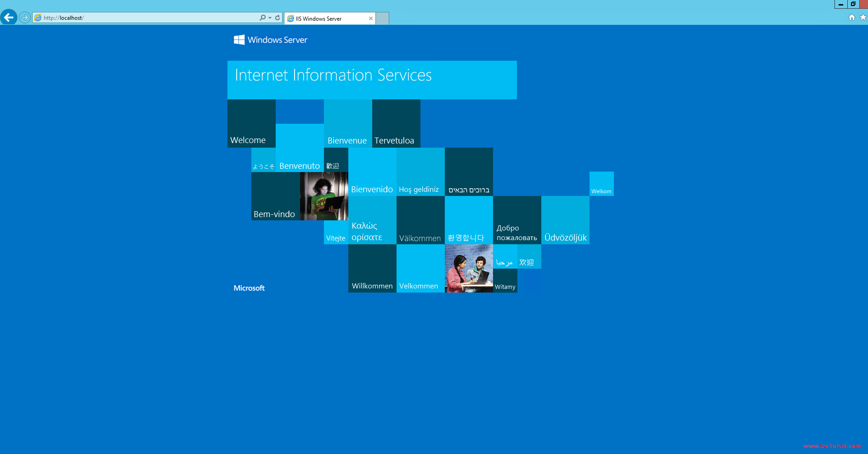The width and height of the screenshot is (868, 454).
Task: Click the photo of two people at laptop
Action: [469, 268]
